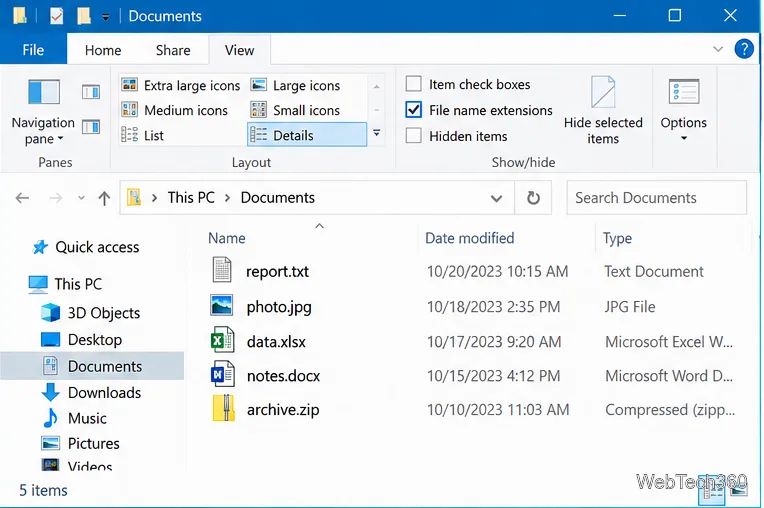764x508 pixels.
Task: Open recent locations dropdown
Action: coord(81,198)
